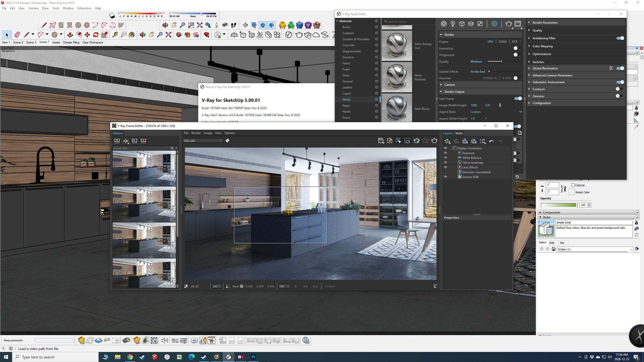644x362 pixels.
Task: Open Camera menu in SketchUp
Action: pos(33,8)
